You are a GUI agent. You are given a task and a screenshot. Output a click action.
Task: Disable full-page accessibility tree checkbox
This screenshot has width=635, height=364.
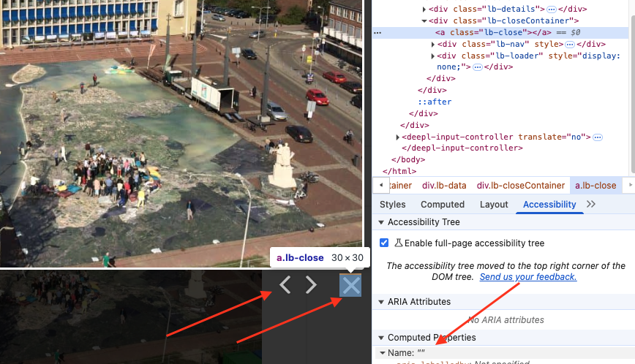384,243
